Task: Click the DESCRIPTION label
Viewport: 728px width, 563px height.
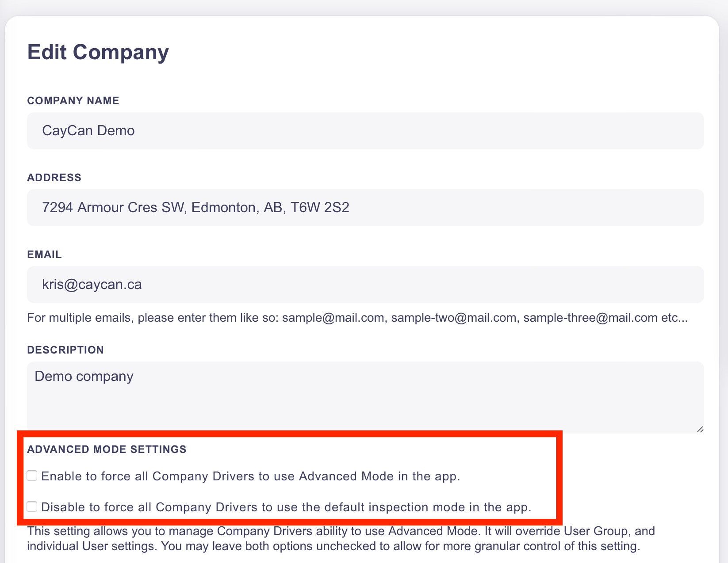Action: pyautogui.click(x=65, y=350)
